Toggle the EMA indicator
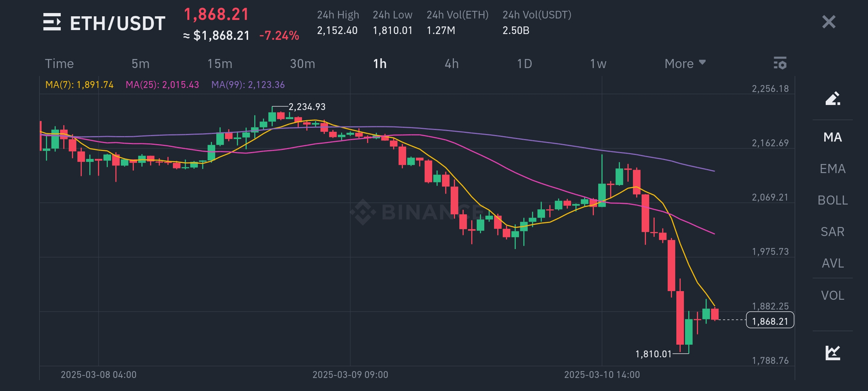Viewport: 868px width, 391px height. pos(833,169)
